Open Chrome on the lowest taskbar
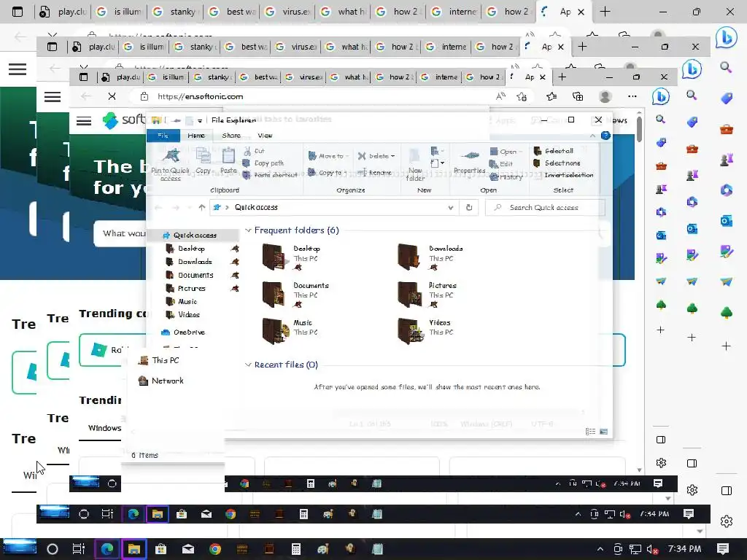Screen dimensions: 747x560 point(215,549)
